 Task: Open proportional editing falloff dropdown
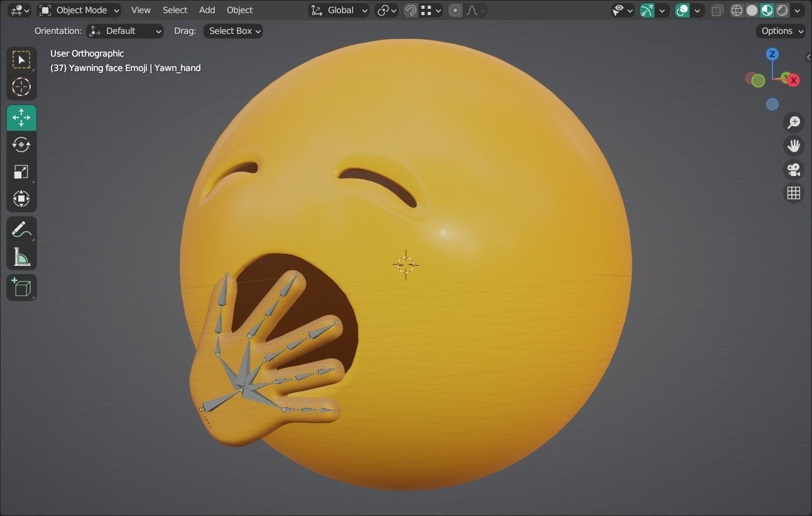point(476,10)
